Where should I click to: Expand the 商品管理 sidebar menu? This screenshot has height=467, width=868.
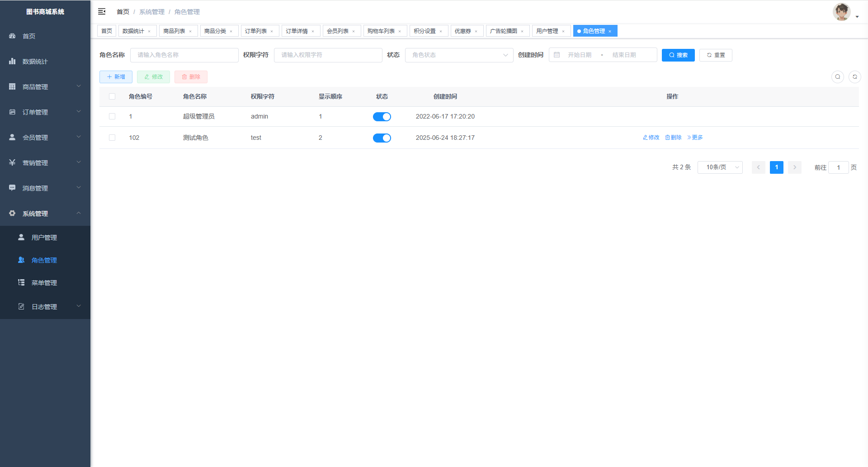(45, 86)
